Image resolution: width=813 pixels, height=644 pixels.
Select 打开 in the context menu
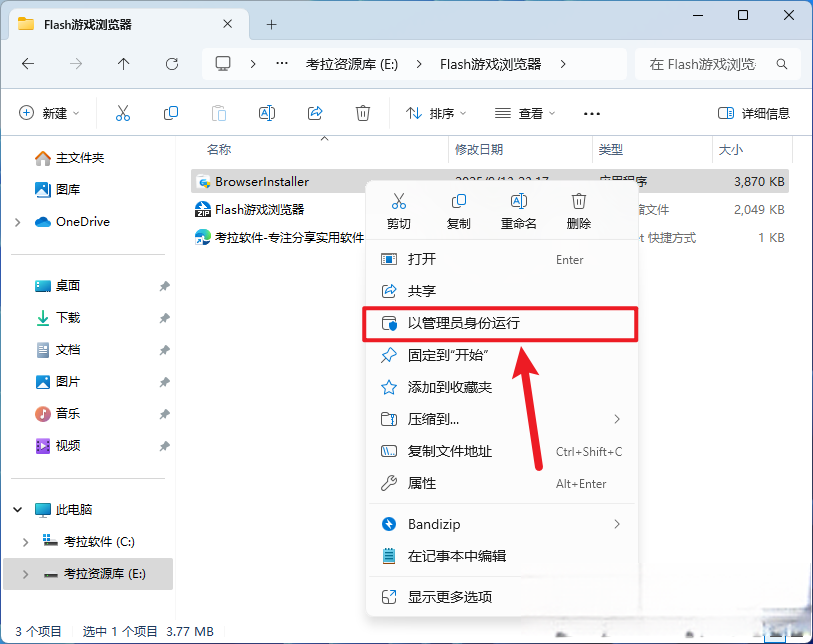tap(501, 259)
